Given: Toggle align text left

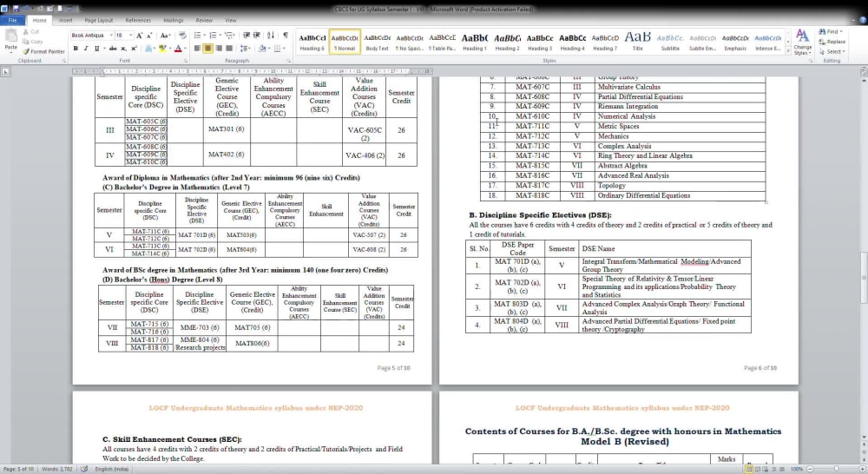Looking at the screenshot, I should pyautogui.click(x=198, y=49).
